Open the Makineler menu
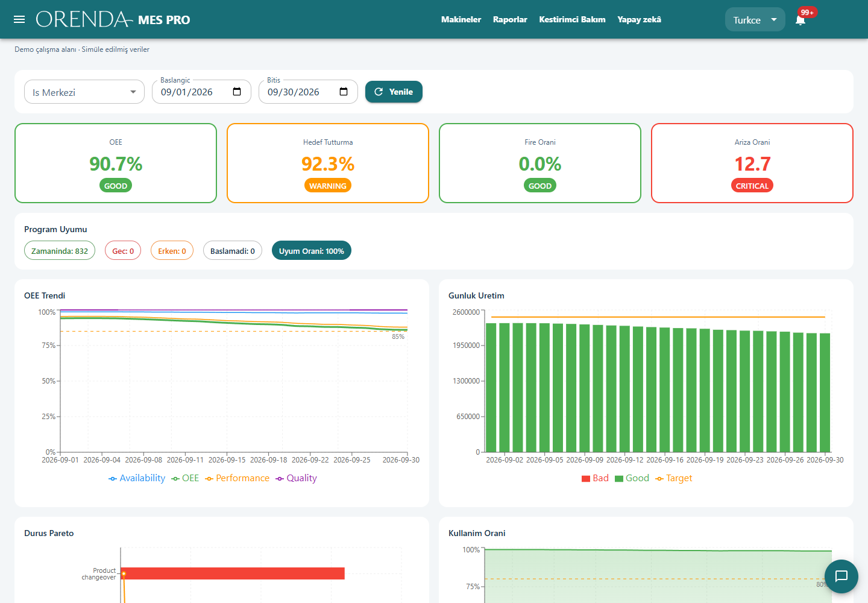Image resolution: width=868 pixels, height=603 pixels. tap(461, 20)
